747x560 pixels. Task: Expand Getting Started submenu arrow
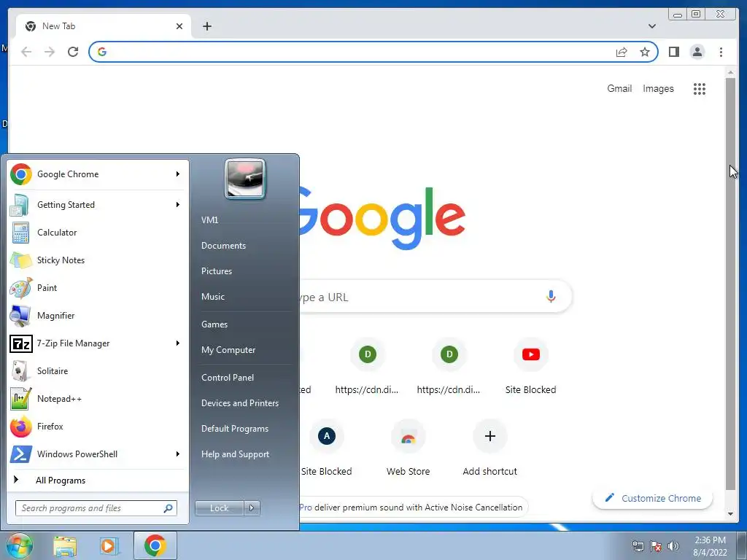178,205
